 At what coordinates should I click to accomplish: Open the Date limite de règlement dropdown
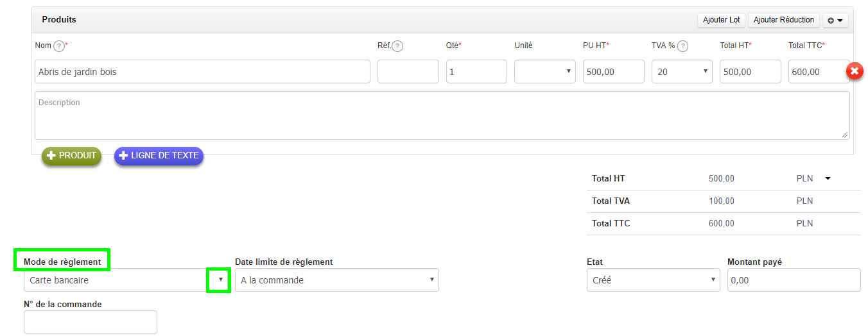pos(336,280)
